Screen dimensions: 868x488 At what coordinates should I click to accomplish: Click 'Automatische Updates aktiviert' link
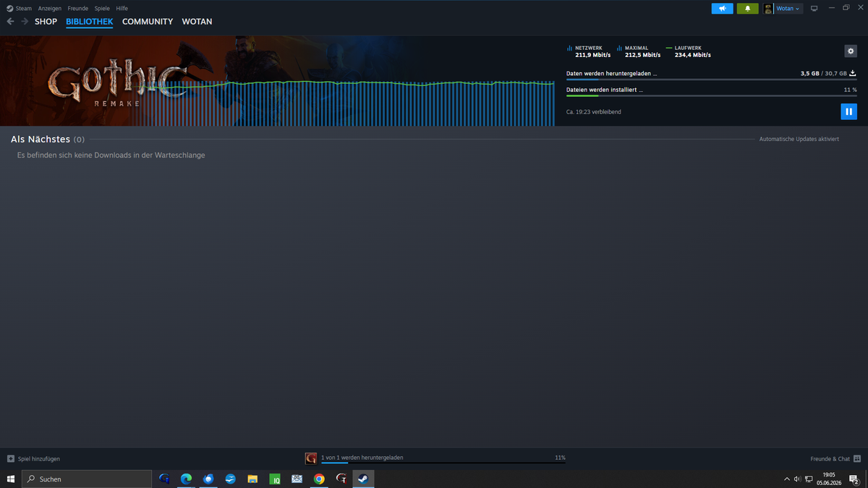799,139
